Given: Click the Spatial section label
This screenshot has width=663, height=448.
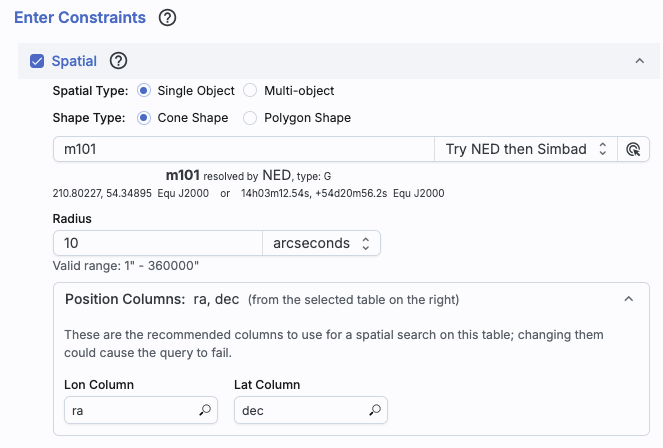Looking at the screenshot, I should click(74, 62).
